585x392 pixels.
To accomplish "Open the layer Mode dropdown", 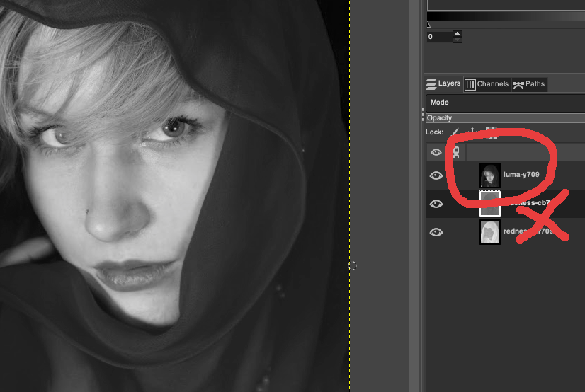I will (504, 102).
